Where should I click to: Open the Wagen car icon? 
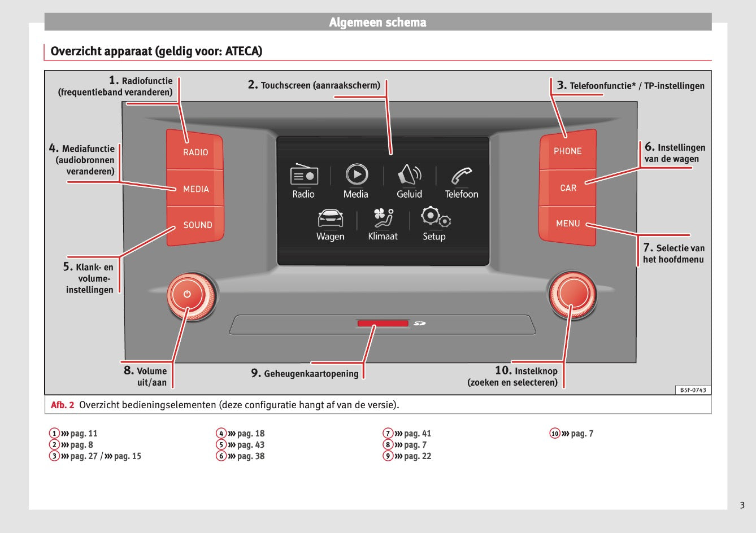coord(330,218)
